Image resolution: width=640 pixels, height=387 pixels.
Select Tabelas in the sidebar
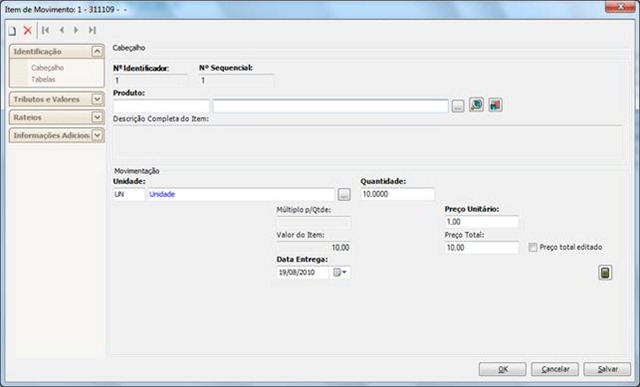pos(43,79)
